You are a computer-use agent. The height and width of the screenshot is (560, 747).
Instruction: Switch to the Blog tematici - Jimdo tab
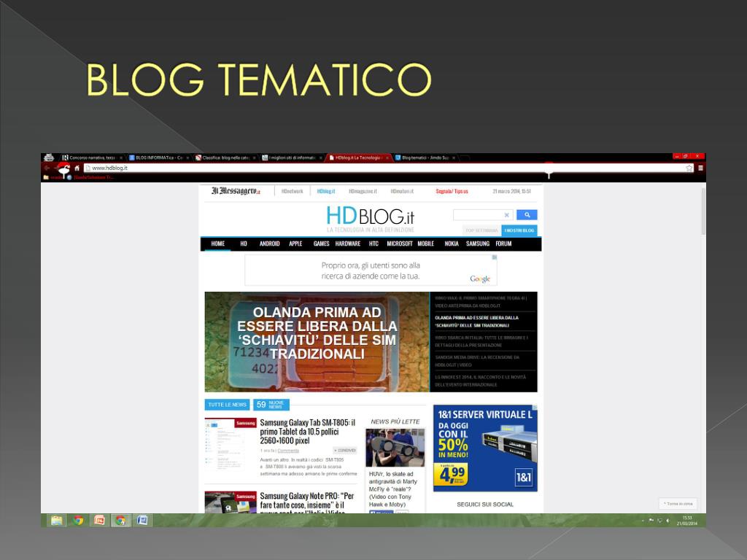[x=425, y=157]
